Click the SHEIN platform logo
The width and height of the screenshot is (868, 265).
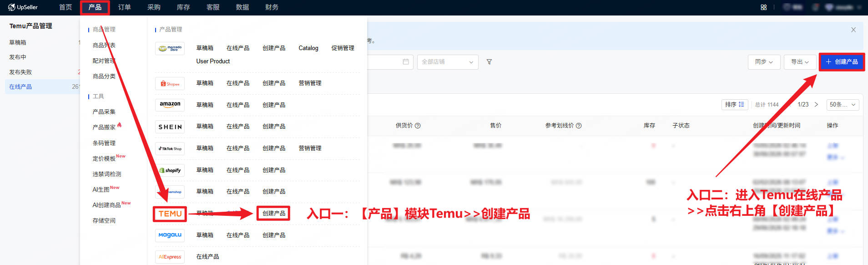click(170, 127)
